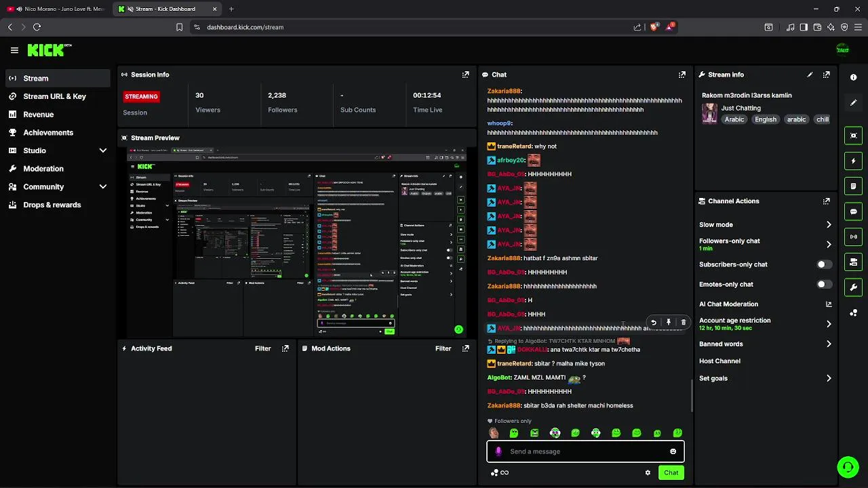This screenshot has height=488, width=868.
Task: Select the first face emote in emote bar
Action: (493, 433)
